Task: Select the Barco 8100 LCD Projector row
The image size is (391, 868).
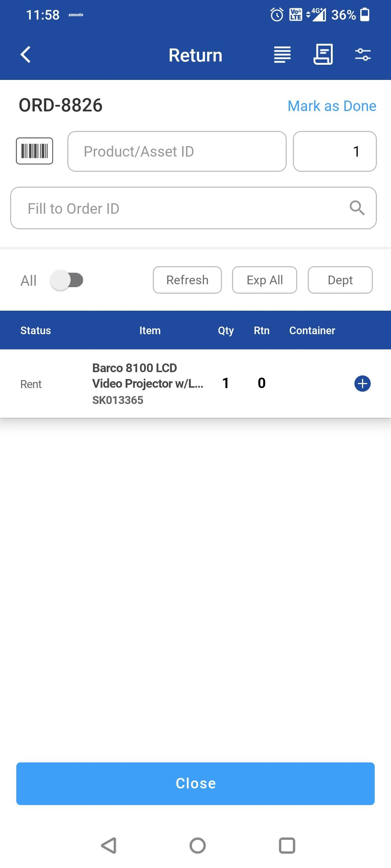Action: 148,384
